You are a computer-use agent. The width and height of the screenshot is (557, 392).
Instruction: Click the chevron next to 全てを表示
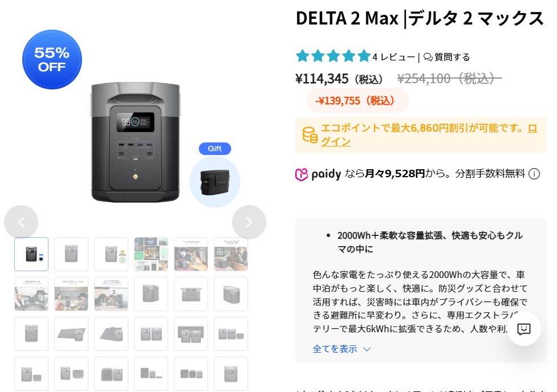(367, 349)
